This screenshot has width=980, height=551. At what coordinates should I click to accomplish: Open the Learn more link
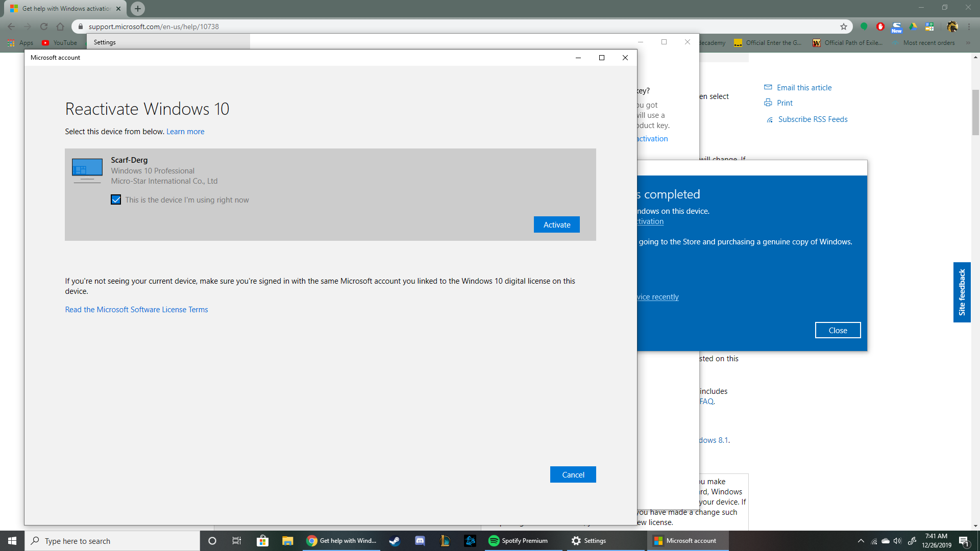(x=185, y=132)
